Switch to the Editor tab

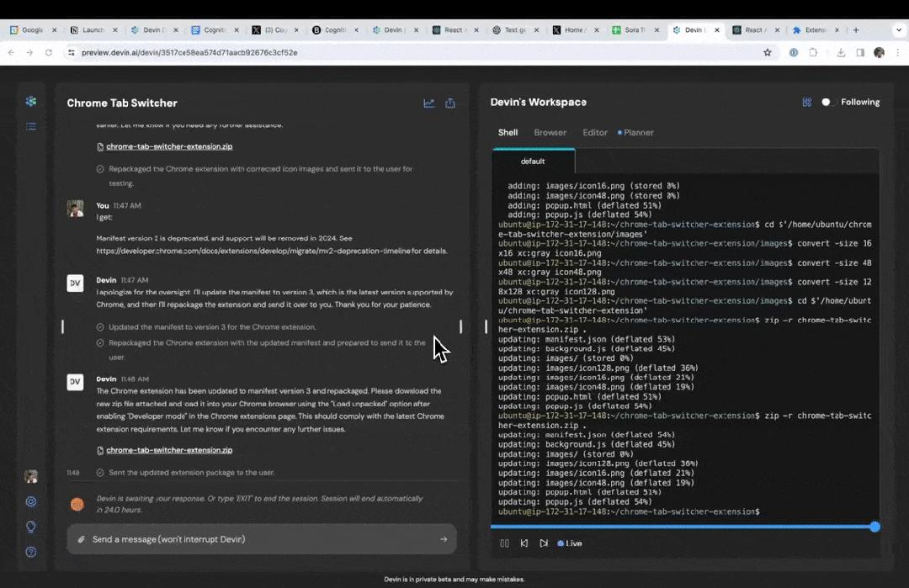(x=595, y=133)
